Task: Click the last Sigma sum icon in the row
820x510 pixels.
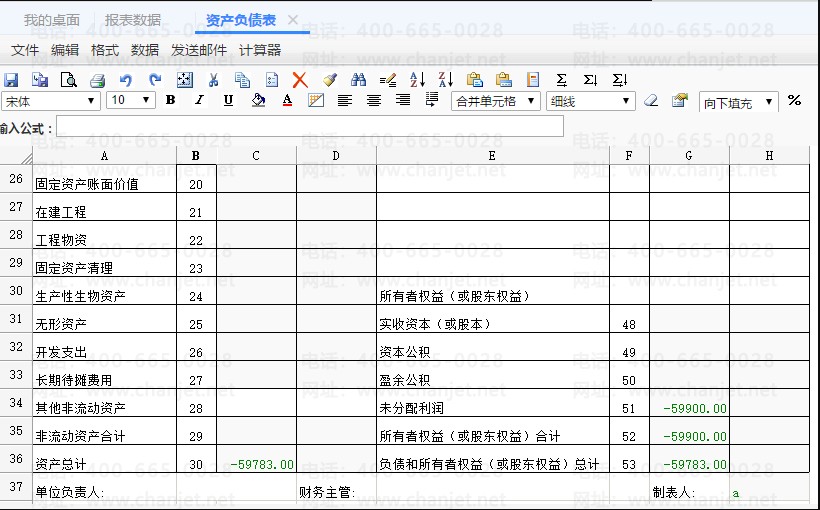Action: [620, 80]
